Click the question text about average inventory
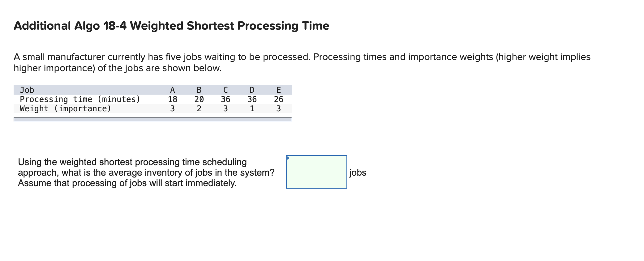Viewport: 644px width, 261px height. [145, 173]
